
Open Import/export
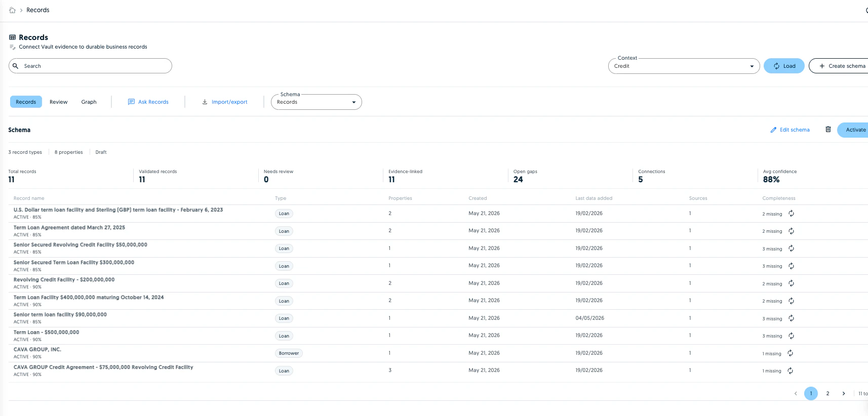click(x=225, y=102)
